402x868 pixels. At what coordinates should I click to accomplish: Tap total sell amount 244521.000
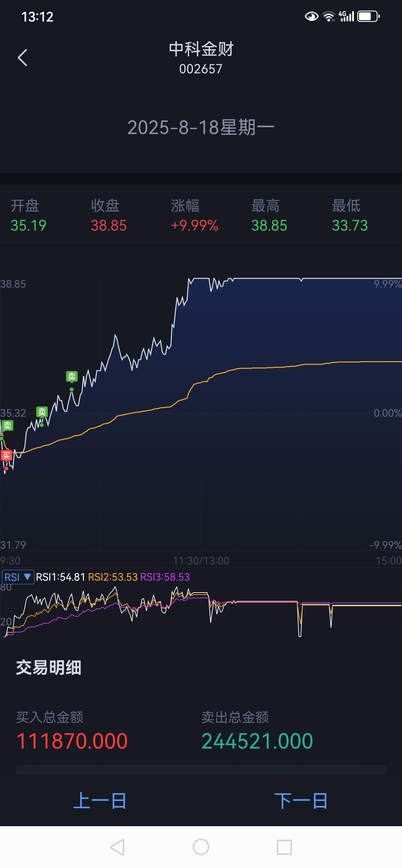(257, 741)
